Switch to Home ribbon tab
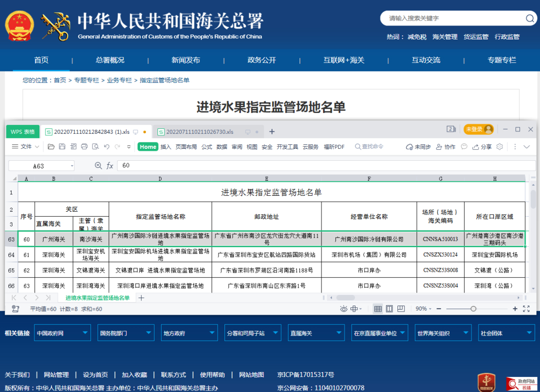The height and width of the screenshot is (392, 540). point(147,147)
